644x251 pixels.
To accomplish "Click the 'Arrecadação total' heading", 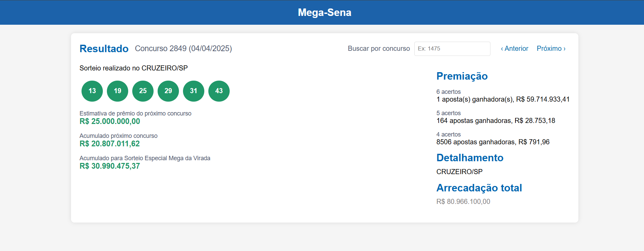I will click(479, 188).
